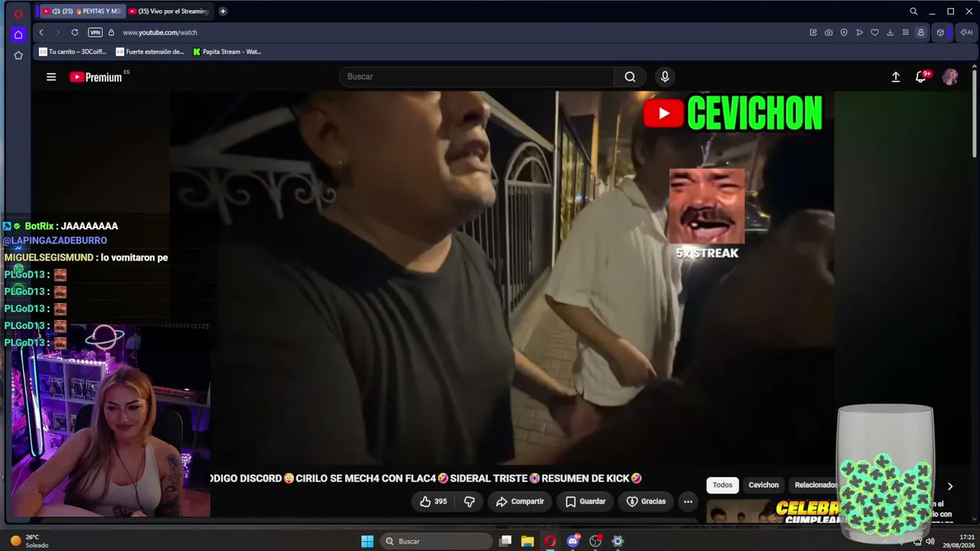The height and width of the screenshot is (551, 980).
Task: Open the Fuerte extensión de bookmark
Action: tap(150, 52)
